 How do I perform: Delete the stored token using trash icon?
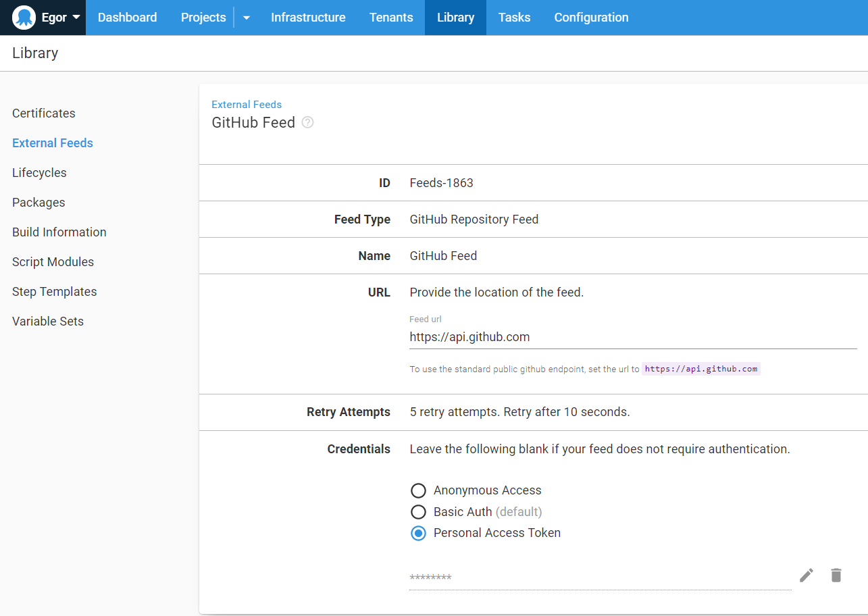[836, 575]
